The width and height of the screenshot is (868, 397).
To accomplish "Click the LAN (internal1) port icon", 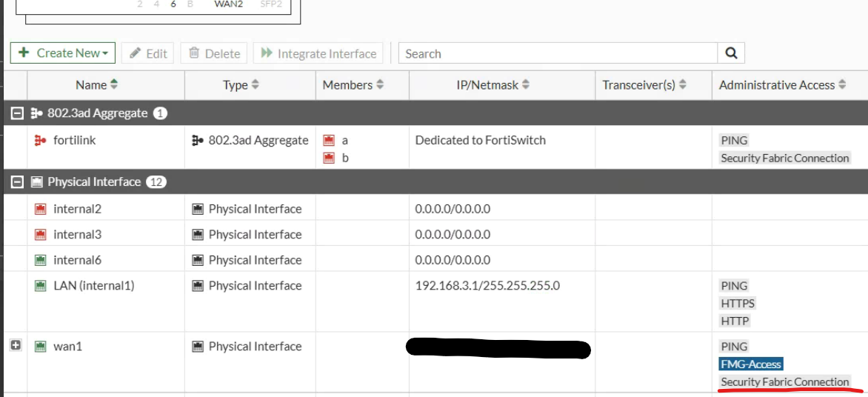I will pyautogui.click(x=40, y=286).
